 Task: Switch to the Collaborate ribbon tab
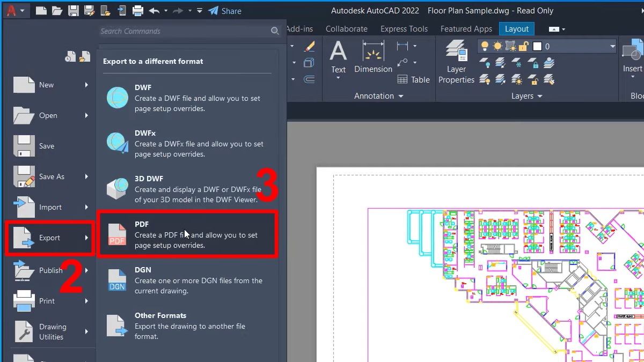point(347,29)
